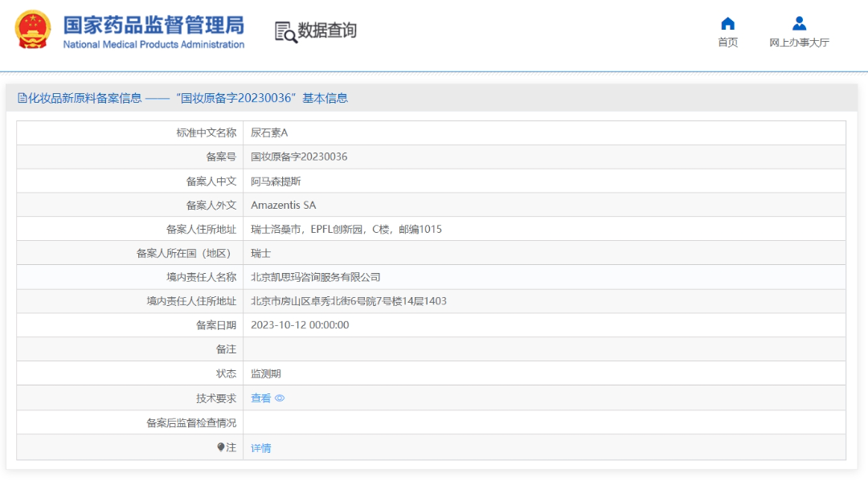Open 网上办事大厅 navigation label
This screenshot has height=485, width=868.
pyautogui.click(x=799, y=43)
